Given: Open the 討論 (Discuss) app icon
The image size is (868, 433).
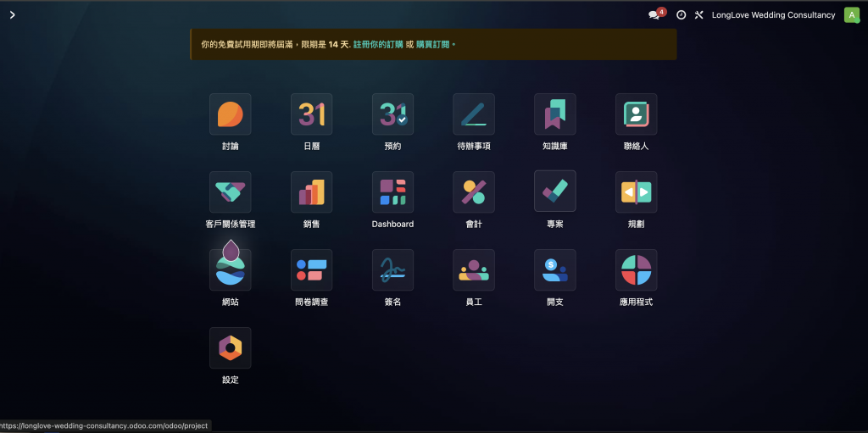Looking at the screenshot, I should [x=231, y=114].
